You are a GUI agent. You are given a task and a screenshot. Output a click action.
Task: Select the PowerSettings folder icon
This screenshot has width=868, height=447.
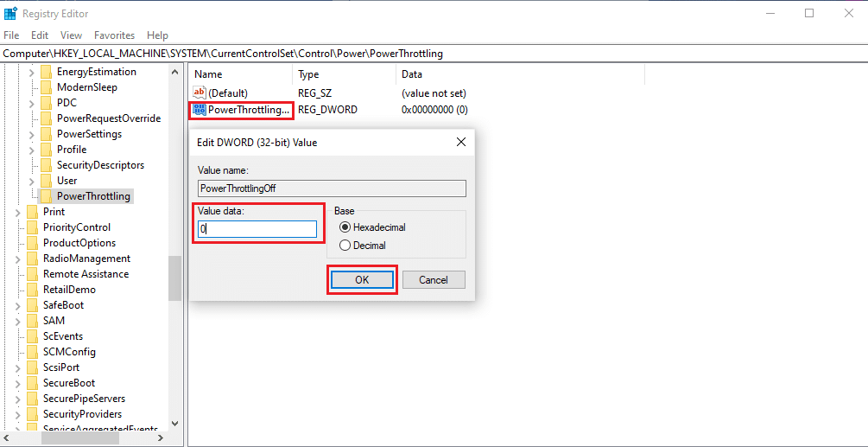point(47,134)
